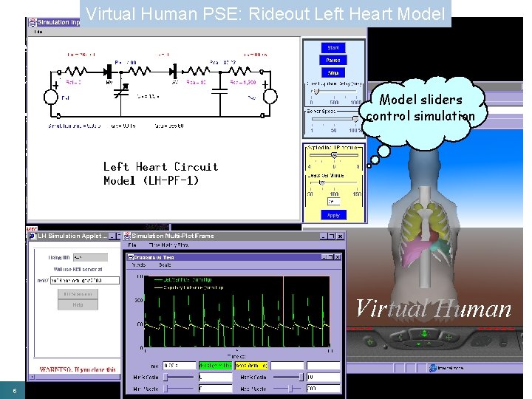Image resolution: width=532 pixels, height=399 pixels.
Task: Click the four-way pan icon on the left of the navigation console
Action: (370, 341)
